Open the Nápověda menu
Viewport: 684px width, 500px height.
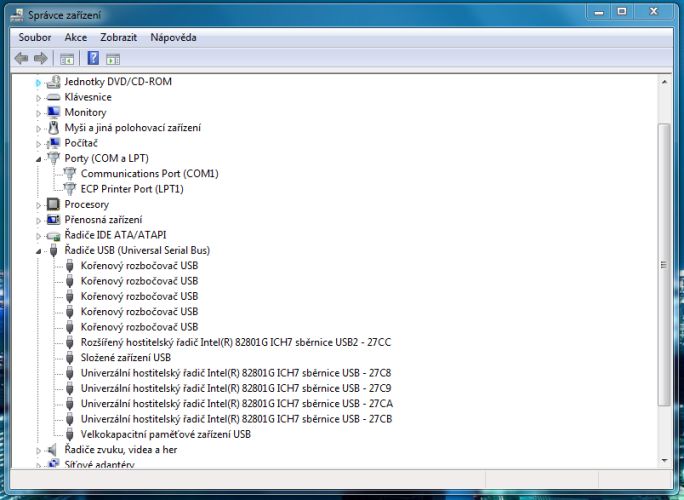[173, 38]
